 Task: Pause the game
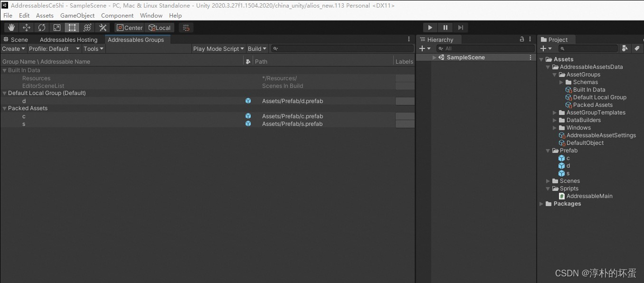pyautogui.click(x=445, y=28)
